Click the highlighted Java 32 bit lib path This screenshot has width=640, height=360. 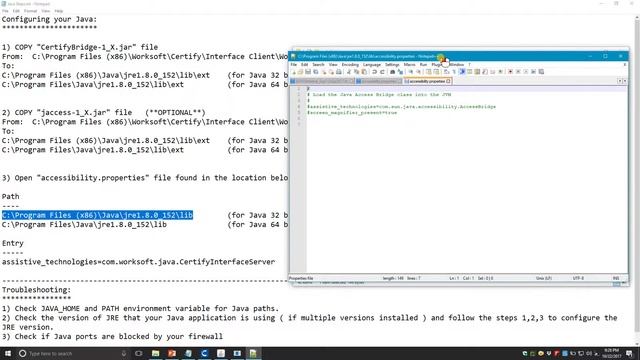tap(97, 215)
